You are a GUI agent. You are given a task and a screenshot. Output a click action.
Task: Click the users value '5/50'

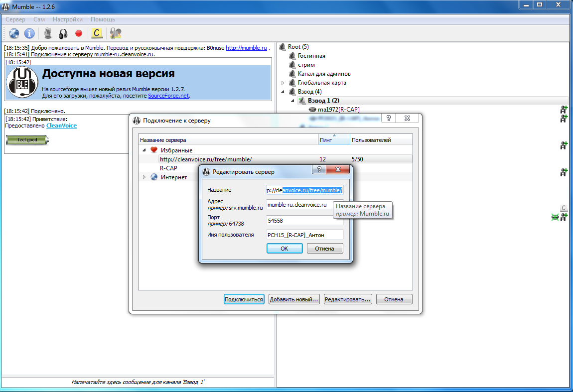click(x=357, y=159)
